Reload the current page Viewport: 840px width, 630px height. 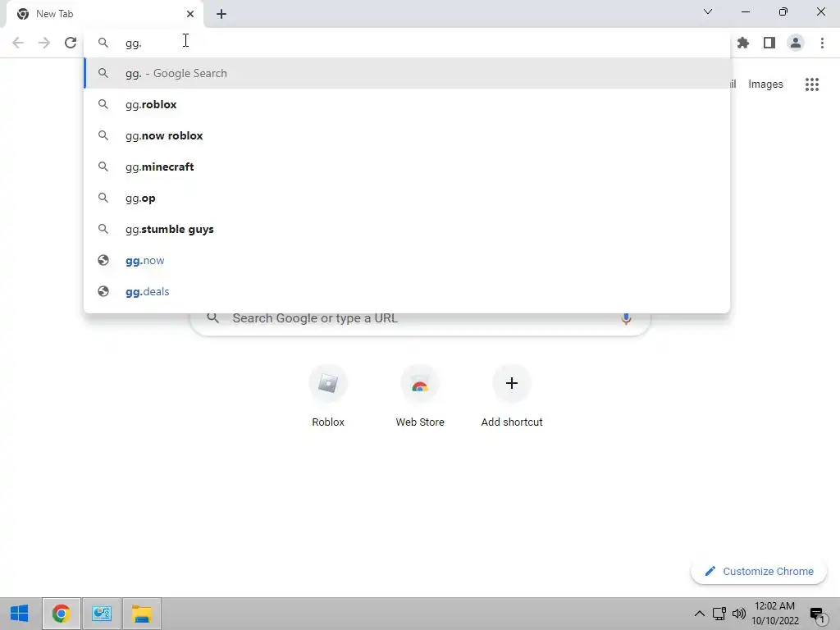click(71, 43)
